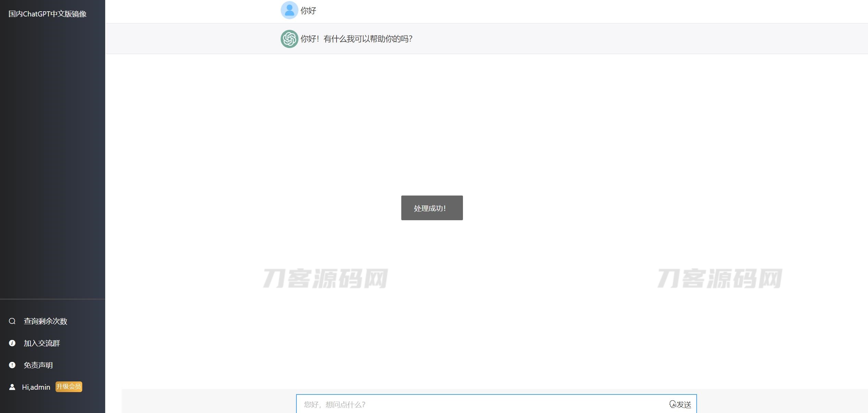Click the right 刀客源码网 watermark
This screenshot has height=413, width=868.
(720, 278)
